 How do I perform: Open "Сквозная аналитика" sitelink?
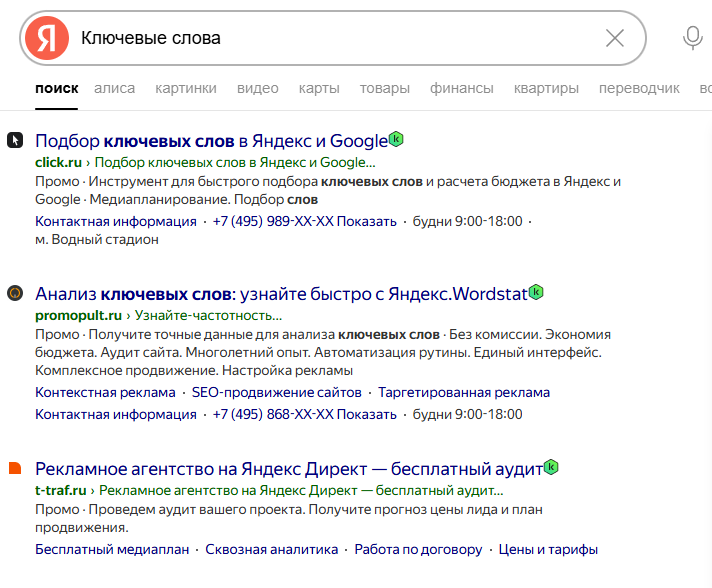[x=272, y=549]
